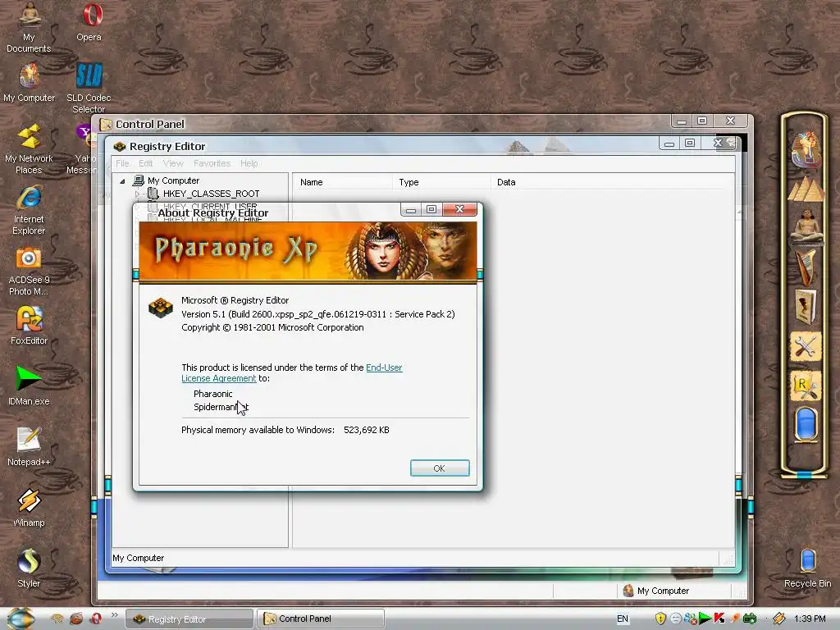This screenshot has width=840, height=630.
Task: Click the Data column header
Action: pos(612,182)
